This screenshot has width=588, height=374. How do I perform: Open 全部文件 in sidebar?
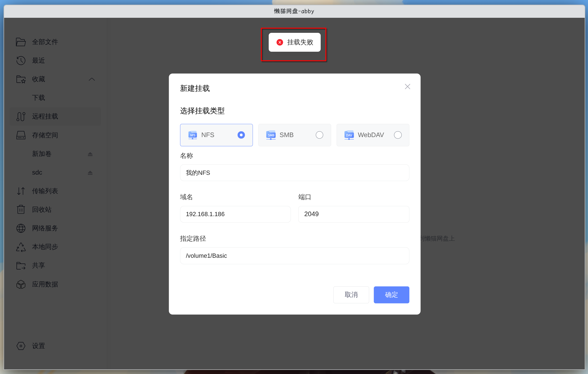pos(56,42)
